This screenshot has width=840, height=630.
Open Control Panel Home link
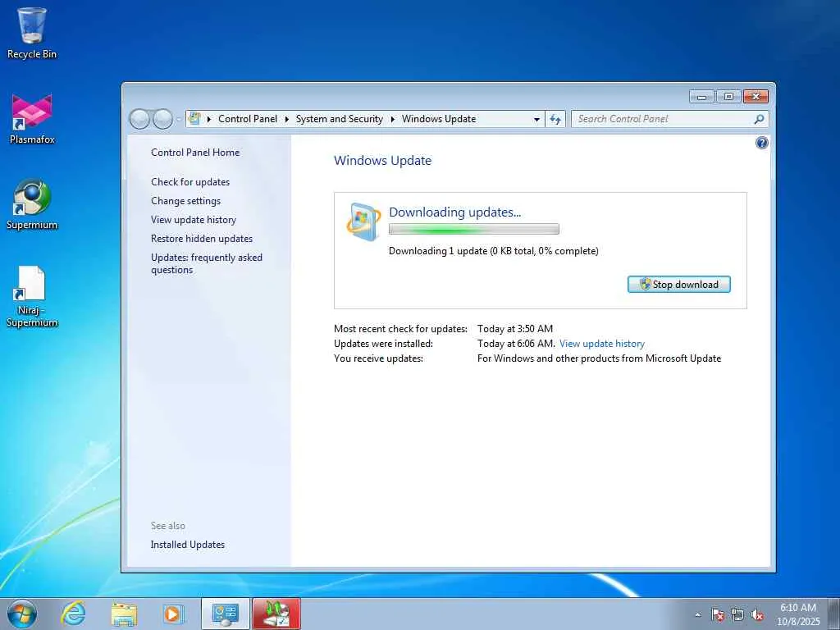[x=195, y=152]
